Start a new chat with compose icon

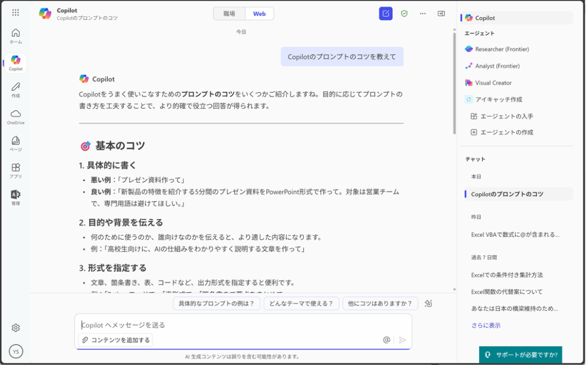pos(385,14)
